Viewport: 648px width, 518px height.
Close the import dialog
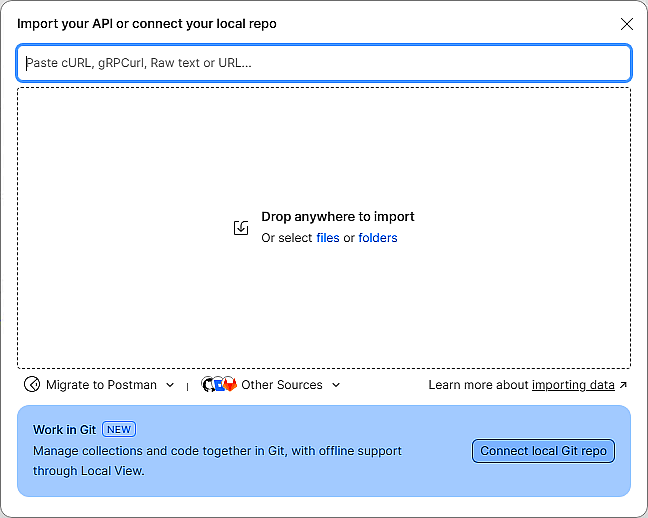point(627,24)
